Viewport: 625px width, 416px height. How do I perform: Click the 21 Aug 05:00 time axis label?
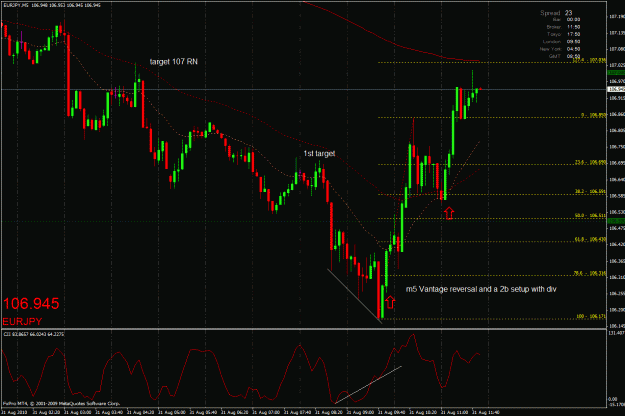click(171, 412)
